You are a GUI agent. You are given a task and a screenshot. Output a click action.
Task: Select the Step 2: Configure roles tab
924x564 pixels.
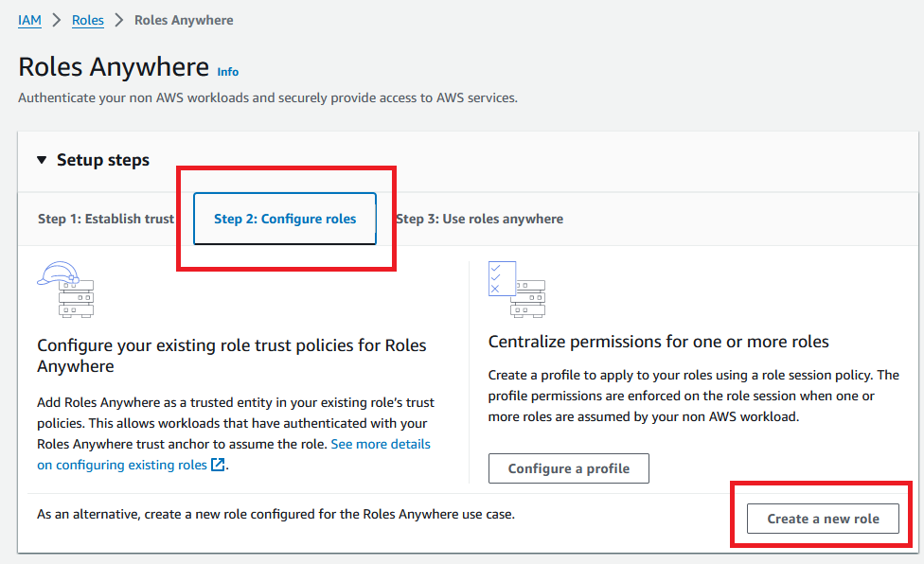coord(285,219)
